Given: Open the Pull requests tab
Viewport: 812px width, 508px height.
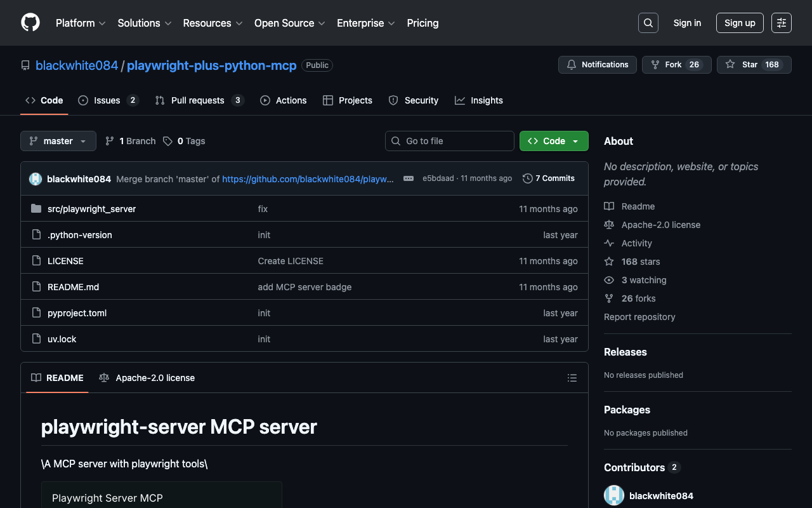Looking at the screenshot, I should (x=197, y=100).
